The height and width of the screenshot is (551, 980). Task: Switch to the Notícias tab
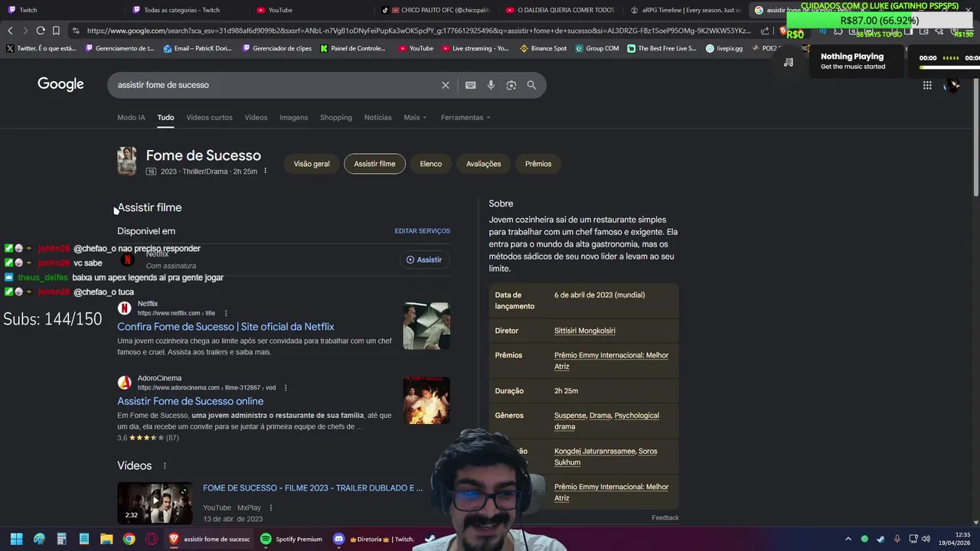pyautogui.click(x=377, y=117)
